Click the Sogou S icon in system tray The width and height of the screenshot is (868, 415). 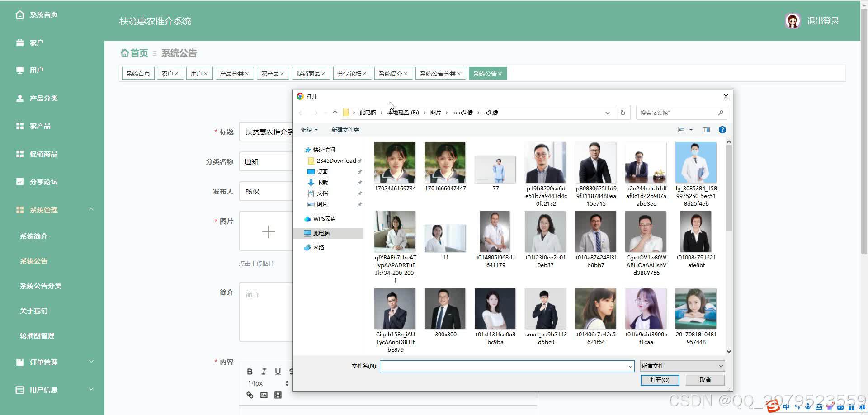tap(773, 406)
